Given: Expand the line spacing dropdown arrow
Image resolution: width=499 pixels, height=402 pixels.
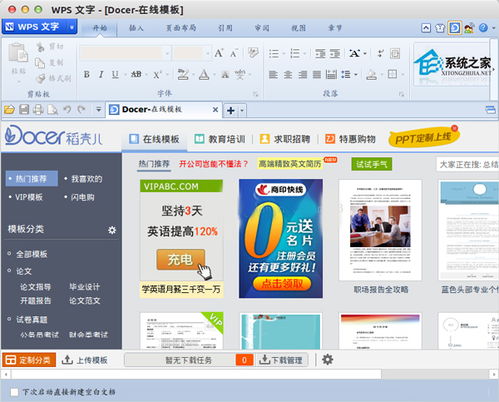Looking at the screenshot, I should pyautogui.click(x=356, y=74).
